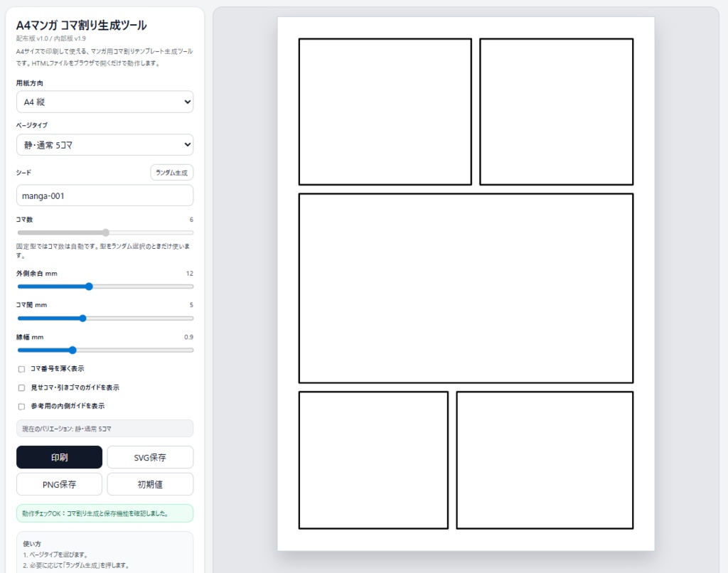728x573 pixels.
Task: Click the ランダム生成 button
Action: [172, 172]
